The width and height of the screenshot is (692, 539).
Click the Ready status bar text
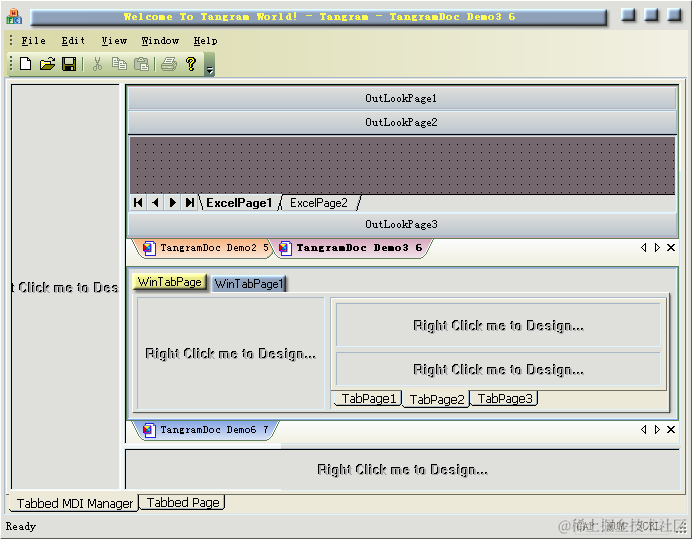click(x=20, y=526)
